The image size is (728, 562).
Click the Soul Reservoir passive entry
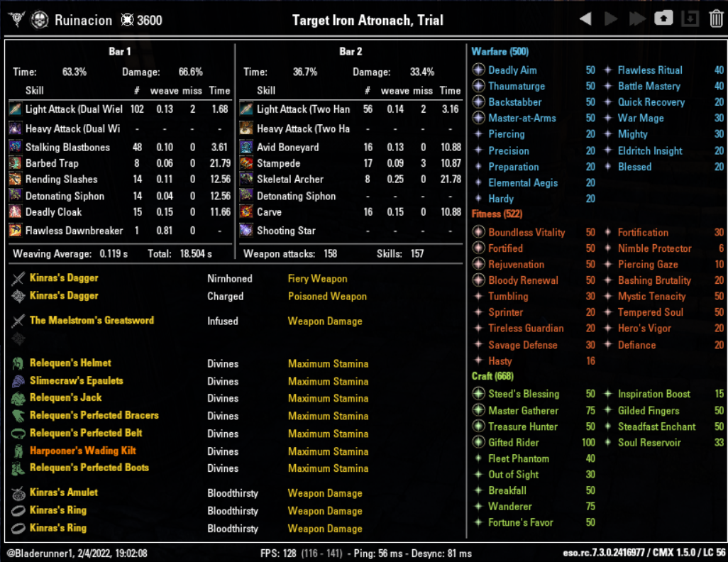664,443
